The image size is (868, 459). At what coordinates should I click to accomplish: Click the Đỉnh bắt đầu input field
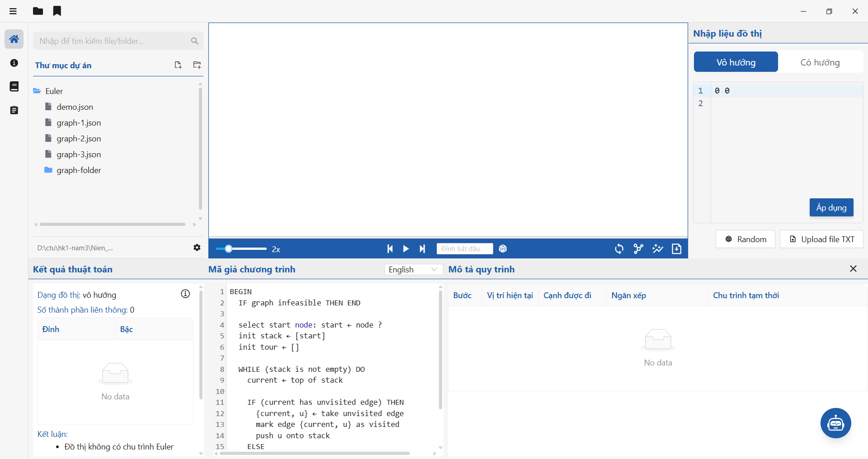pyautogui.click(x=464, y=248)
